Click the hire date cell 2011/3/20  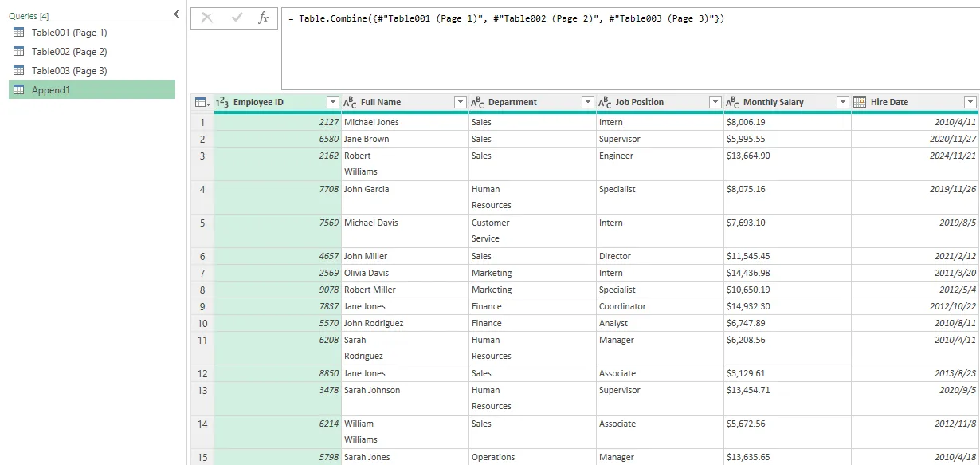tap(915, 273)
